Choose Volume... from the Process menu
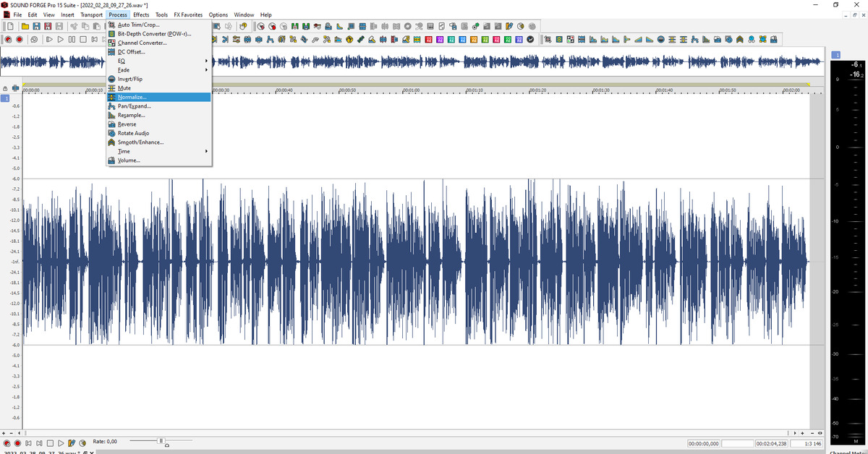Viewport: 868px width, 454px height. pyautogui.click(x=129, y=160)
